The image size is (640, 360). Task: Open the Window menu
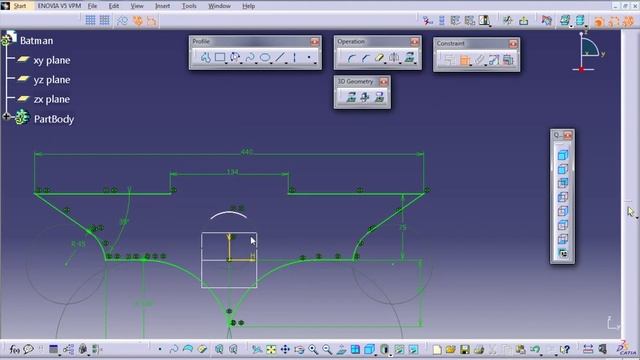click(x=219, y=6)
